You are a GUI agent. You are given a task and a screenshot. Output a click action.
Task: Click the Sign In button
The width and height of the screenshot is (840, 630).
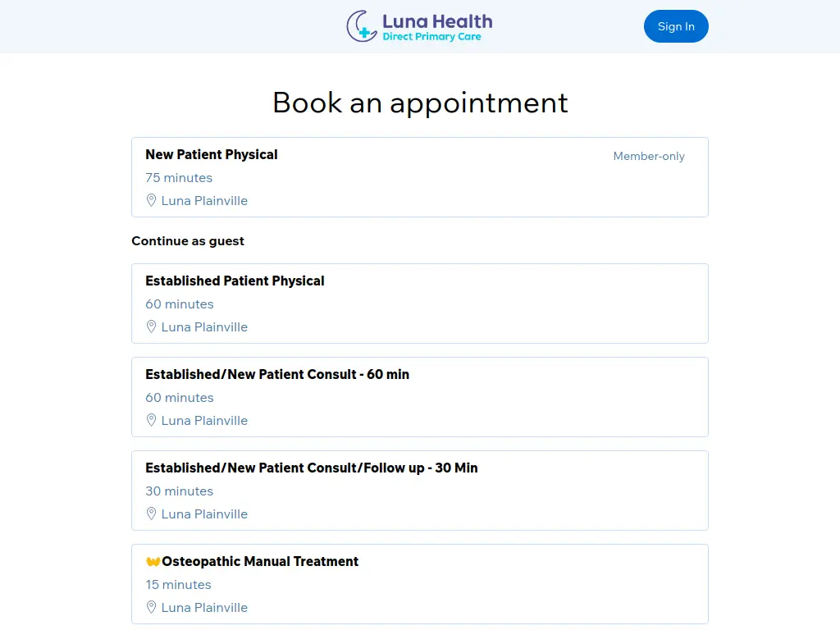tap(676, 25)
